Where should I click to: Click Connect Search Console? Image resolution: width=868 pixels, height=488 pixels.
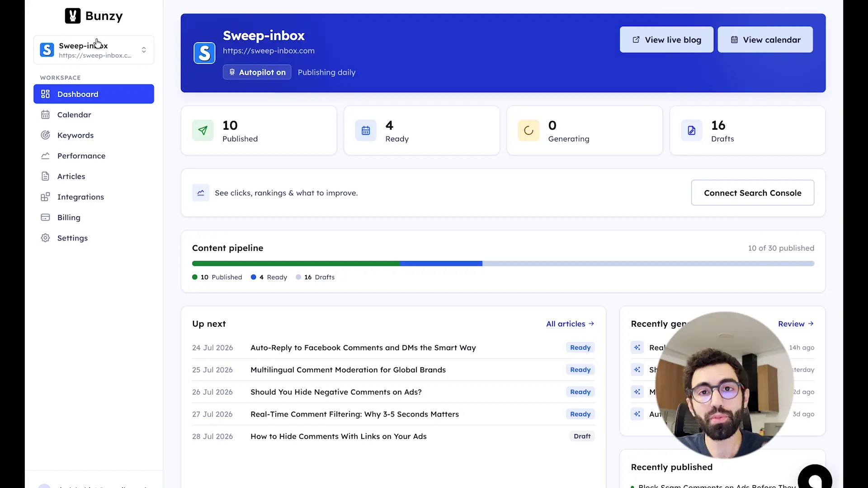click(x=752, y=193)
